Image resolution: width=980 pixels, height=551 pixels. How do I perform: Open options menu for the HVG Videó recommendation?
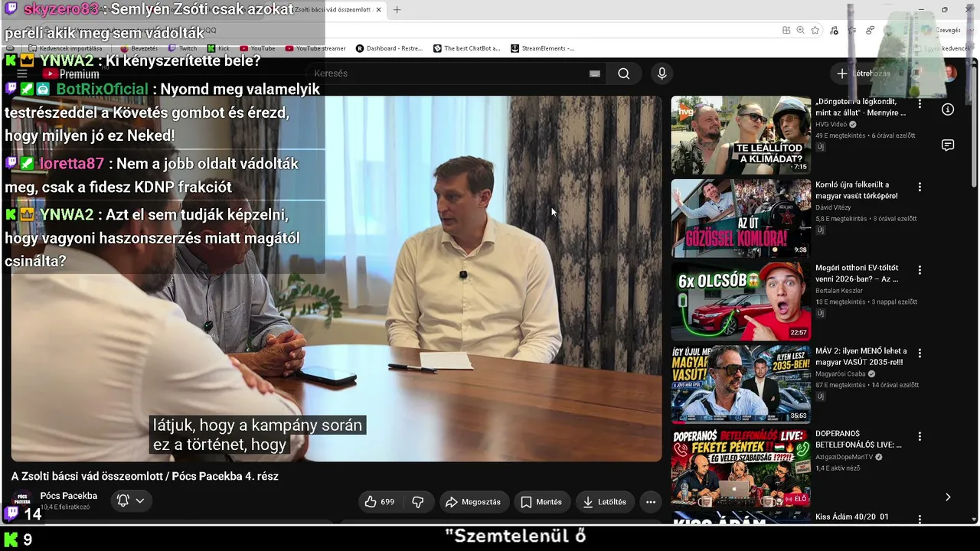[x=920, y=103]
